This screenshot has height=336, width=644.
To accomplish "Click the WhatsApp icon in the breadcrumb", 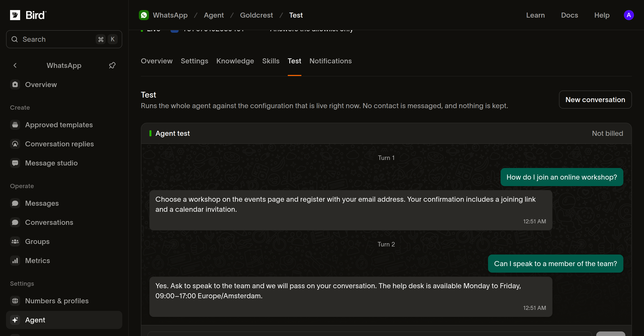I will (144, 15).
